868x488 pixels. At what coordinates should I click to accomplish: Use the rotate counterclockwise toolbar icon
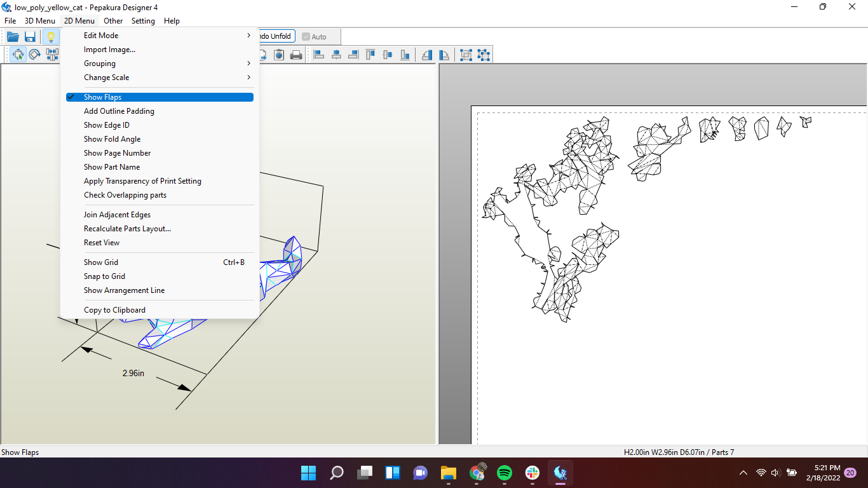[x=426, y=55]
